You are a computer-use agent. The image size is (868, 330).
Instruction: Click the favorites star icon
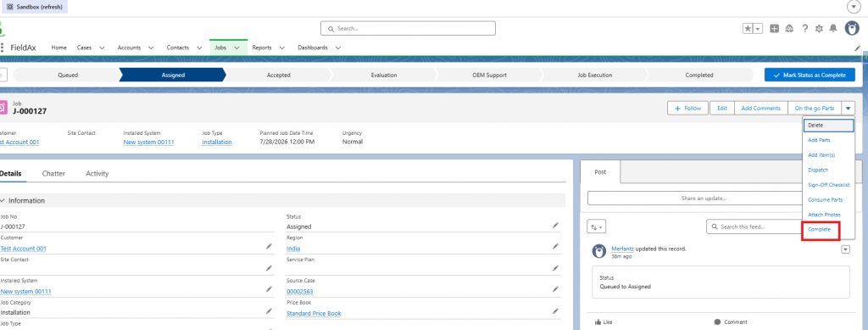[748, 29]
